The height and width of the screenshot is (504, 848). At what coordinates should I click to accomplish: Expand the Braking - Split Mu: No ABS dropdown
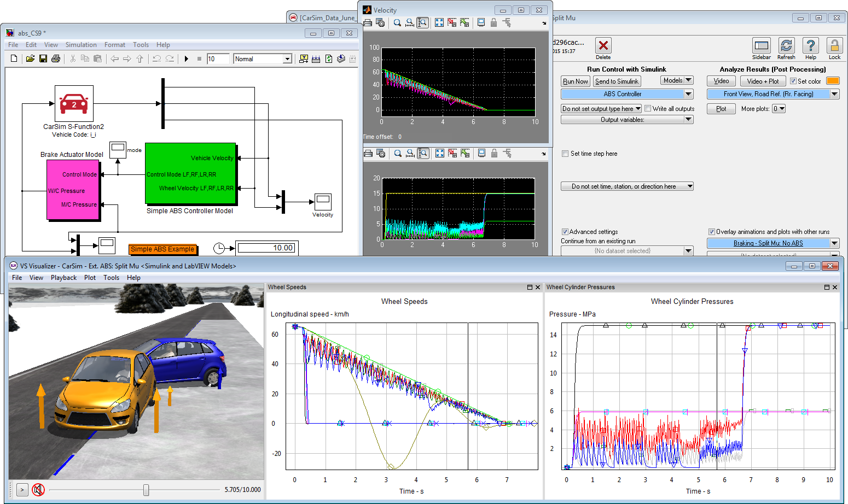coord(834,243)
